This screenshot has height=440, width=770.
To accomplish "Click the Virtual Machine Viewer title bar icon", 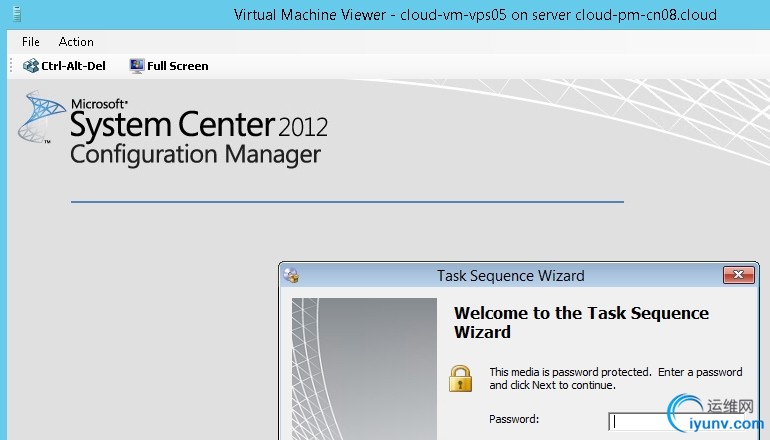I will 17,14.
